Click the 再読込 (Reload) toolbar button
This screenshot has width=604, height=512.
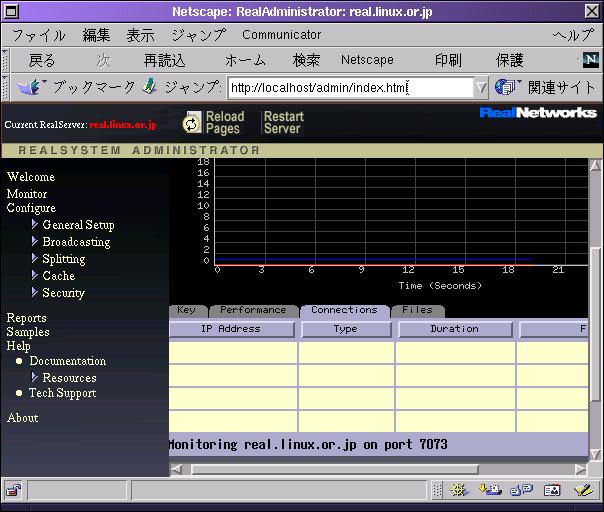[x=164, y=60]
